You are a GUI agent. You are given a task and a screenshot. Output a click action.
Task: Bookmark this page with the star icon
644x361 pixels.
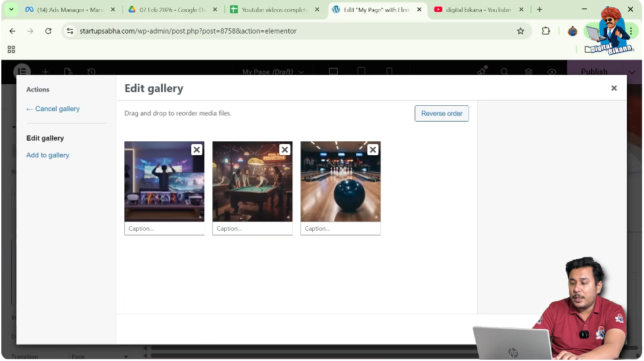(520, 31)
